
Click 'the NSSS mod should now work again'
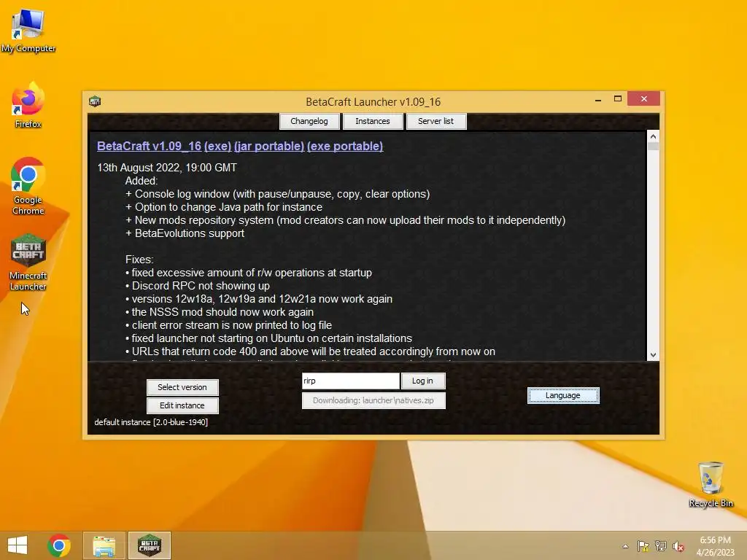pos(219,312)
